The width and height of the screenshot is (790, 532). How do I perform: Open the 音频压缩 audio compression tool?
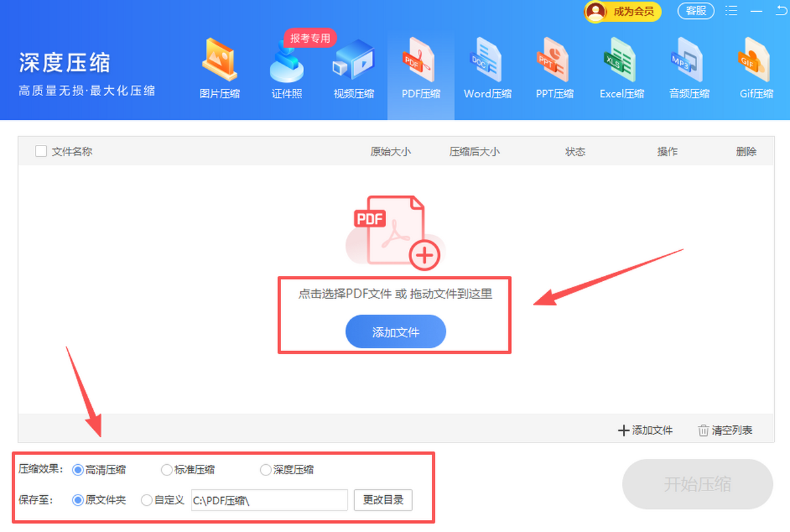click(x=689, y=68)
